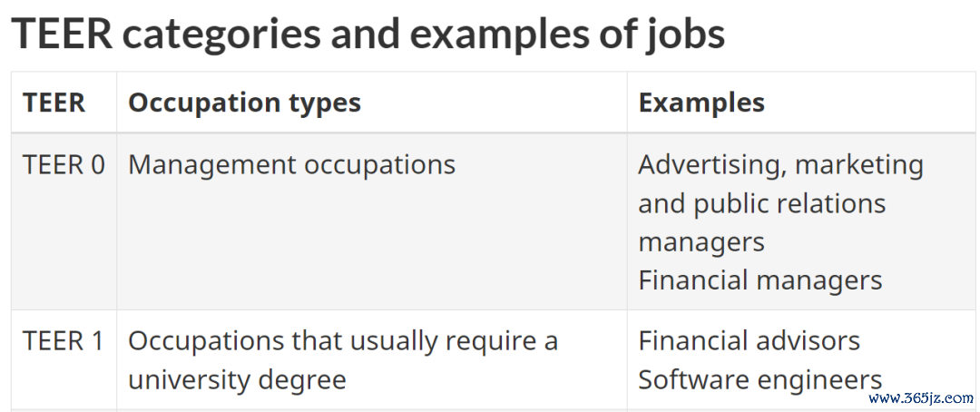Select the TEER 0 cell

64,165
